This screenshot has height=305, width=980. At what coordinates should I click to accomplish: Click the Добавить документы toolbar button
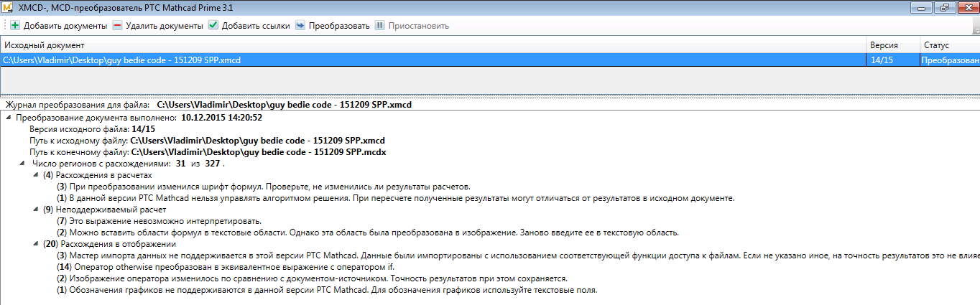[58, 26]
